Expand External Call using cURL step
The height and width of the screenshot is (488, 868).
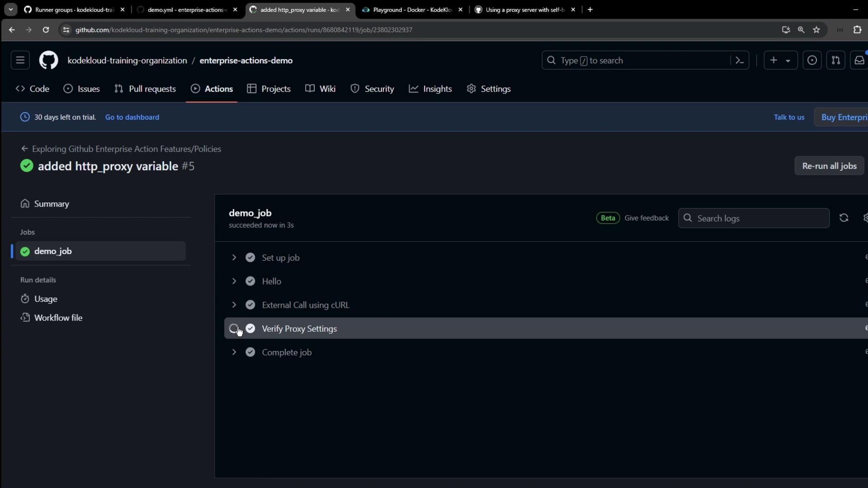click(x=234, y=305)
